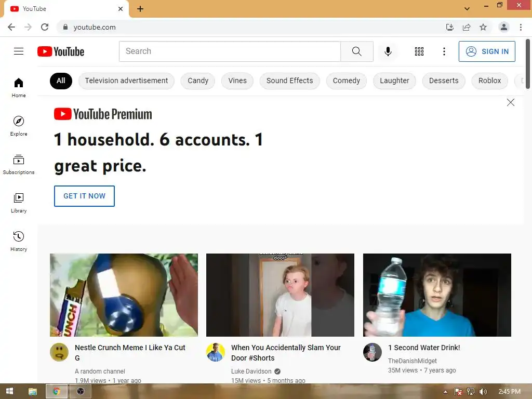Open Library in sidebar

tap(19, 203)
